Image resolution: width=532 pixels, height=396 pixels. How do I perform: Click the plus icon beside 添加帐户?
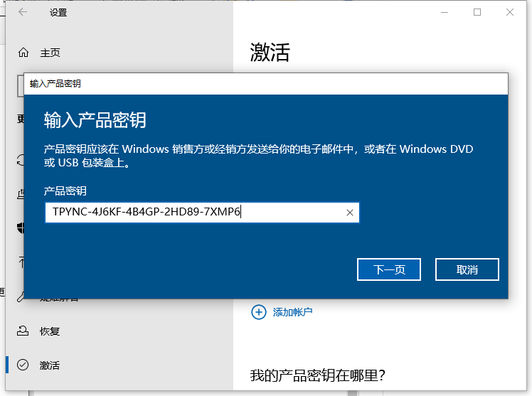pyautogui.click(x=258, y=311)
